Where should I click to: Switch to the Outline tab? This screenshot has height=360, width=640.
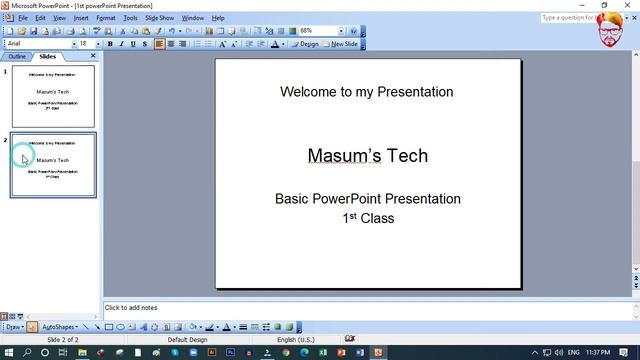(x=17, y=56)
